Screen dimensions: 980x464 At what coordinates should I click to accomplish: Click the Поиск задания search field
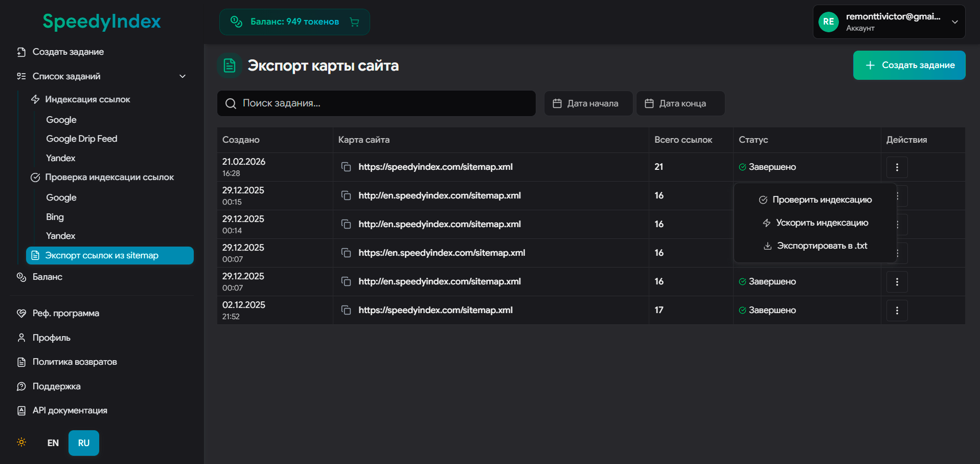coord(376,103)
